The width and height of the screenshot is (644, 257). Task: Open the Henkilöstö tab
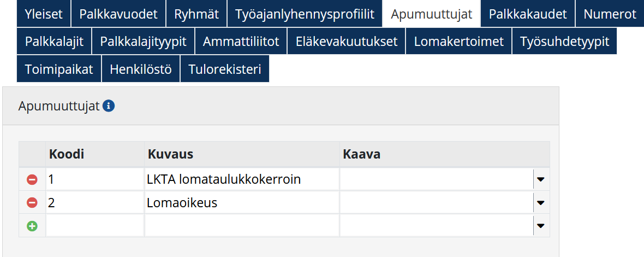point(141,69)
